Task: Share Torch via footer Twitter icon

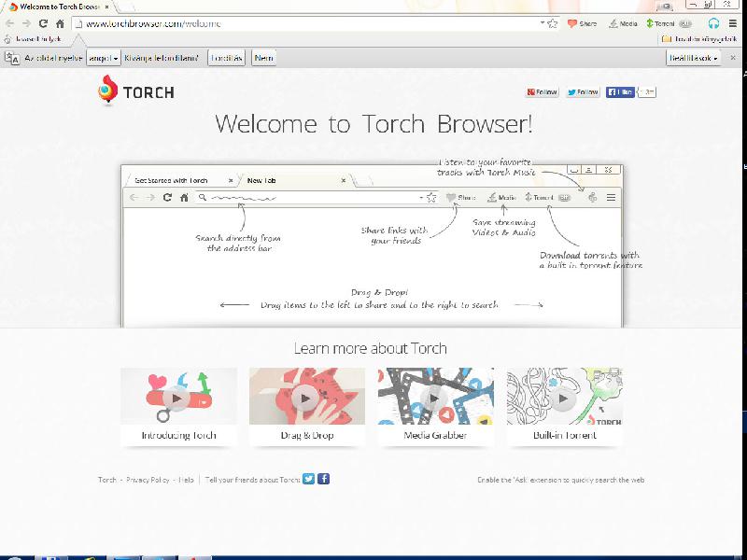Action: pos(309,479)
